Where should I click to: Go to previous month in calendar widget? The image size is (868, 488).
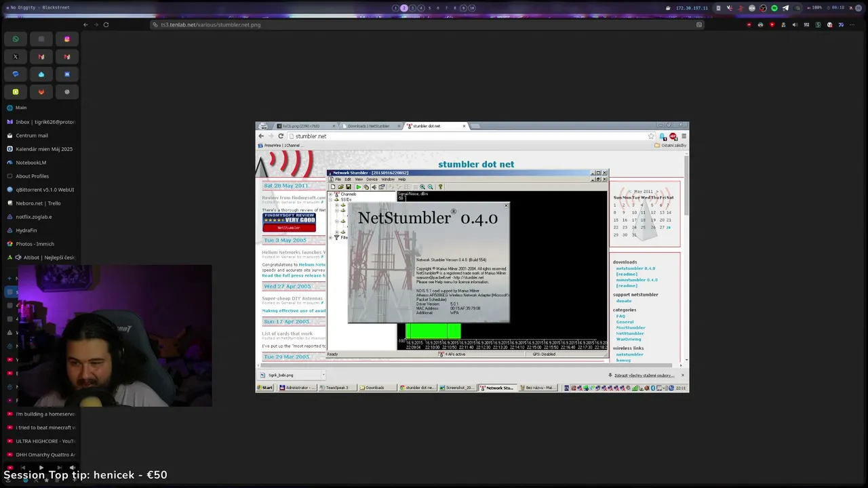tap(631, 192)
